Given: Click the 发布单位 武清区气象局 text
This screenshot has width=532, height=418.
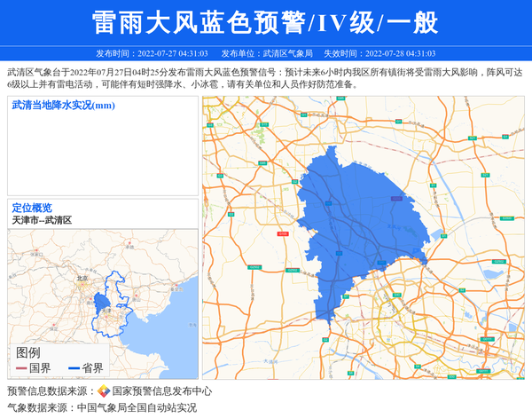Looking at the screenshot, I should (x=267, y=53).
